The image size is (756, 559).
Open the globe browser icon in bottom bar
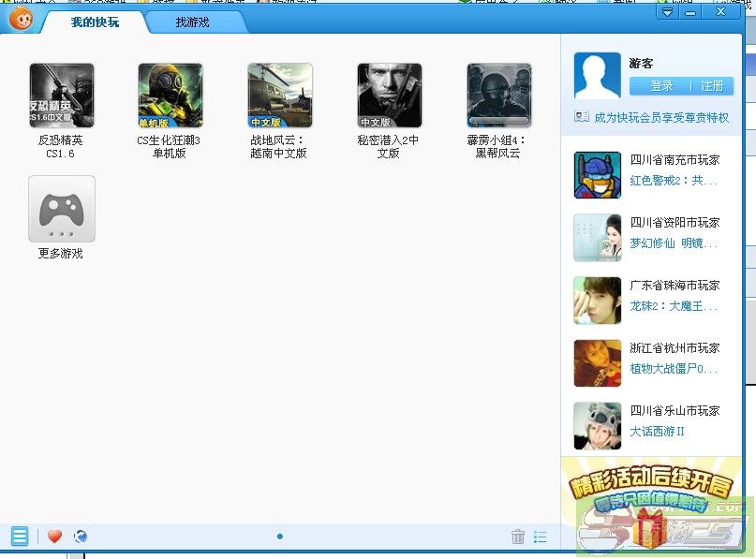tap(81, 537)
